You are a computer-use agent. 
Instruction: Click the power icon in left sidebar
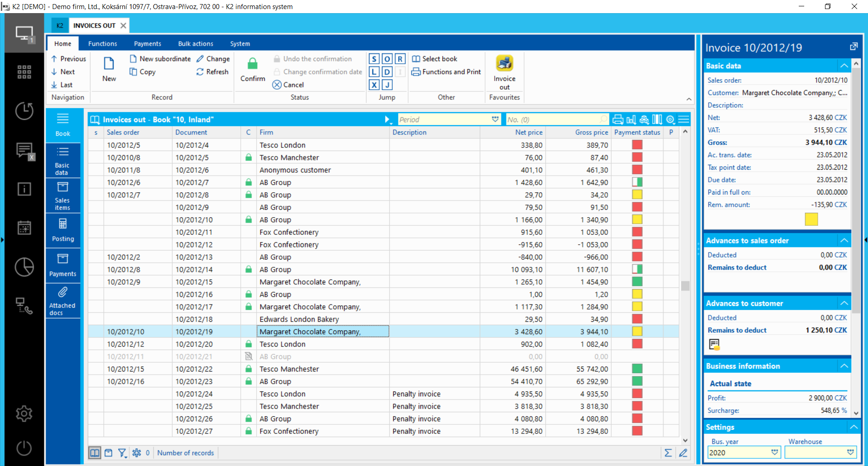pyautogui.click(x=24, y=448)
